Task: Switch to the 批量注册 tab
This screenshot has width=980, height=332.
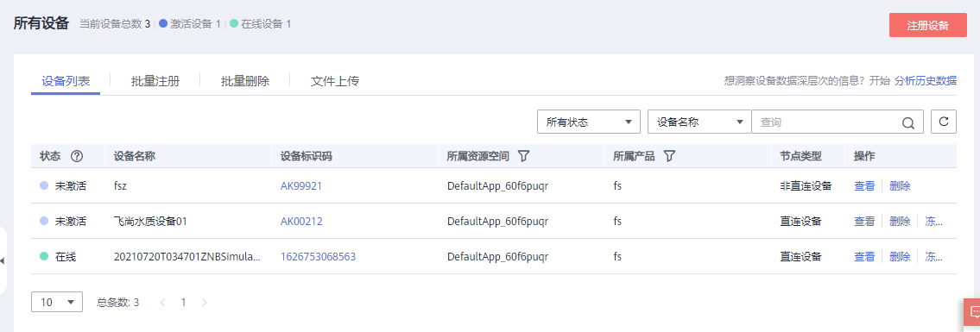Action: click(155, 81)
